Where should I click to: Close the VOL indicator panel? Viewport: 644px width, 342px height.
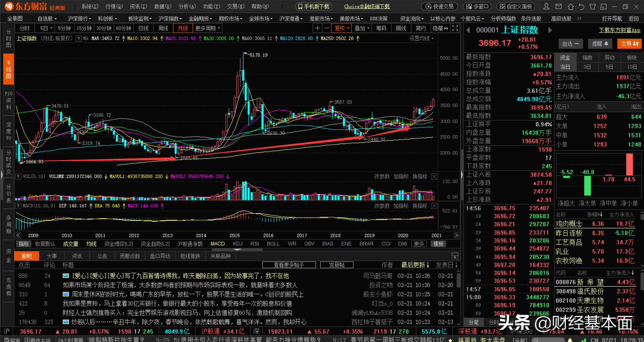(x=434, y=177)
